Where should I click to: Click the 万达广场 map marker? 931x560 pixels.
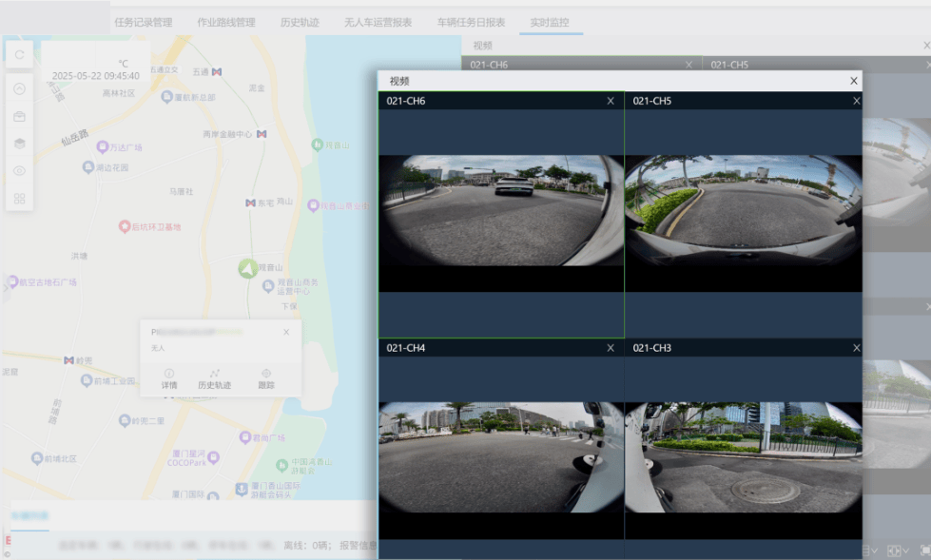pyautogui.click(x=103, y=147)
